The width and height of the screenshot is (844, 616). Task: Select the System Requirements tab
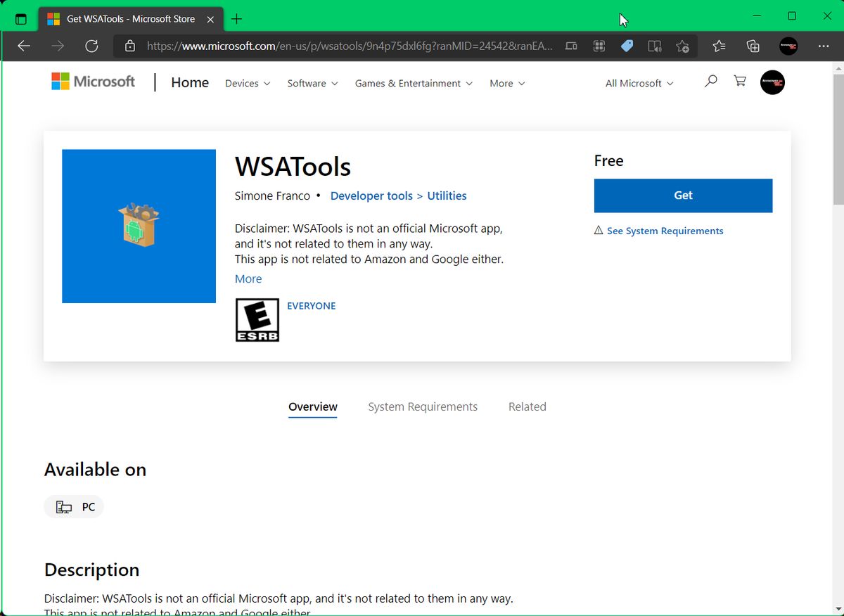[x=423, y=406]
